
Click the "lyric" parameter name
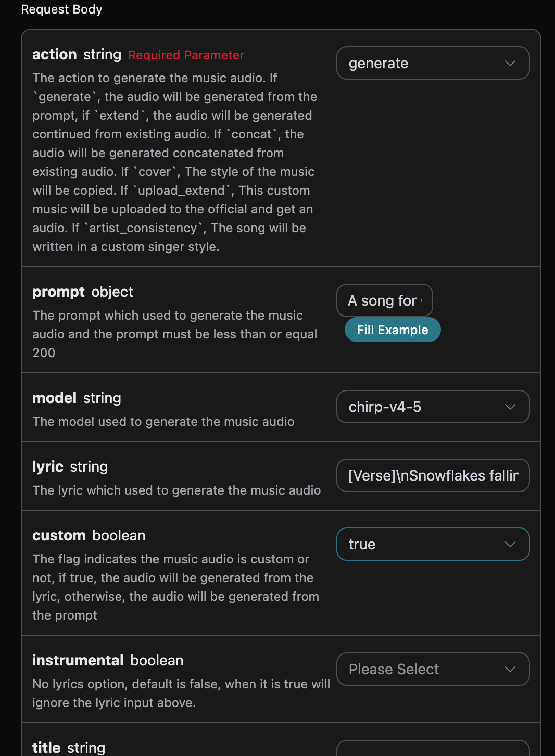coord(48,467)
